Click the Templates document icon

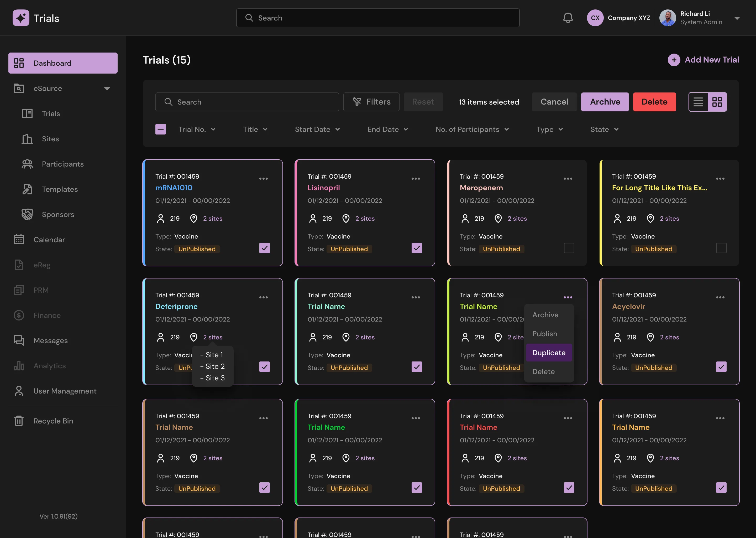(27, 189)
